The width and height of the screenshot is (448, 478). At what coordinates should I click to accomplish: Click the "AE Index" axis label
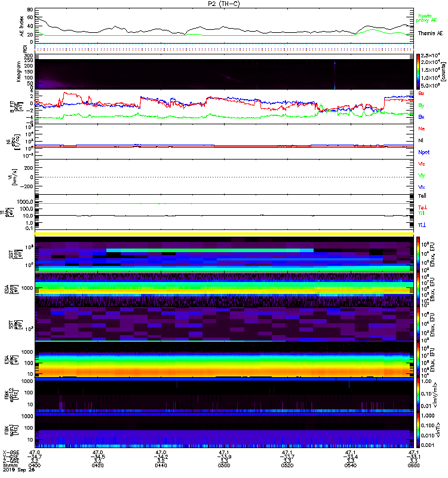[x=22, y=26]
